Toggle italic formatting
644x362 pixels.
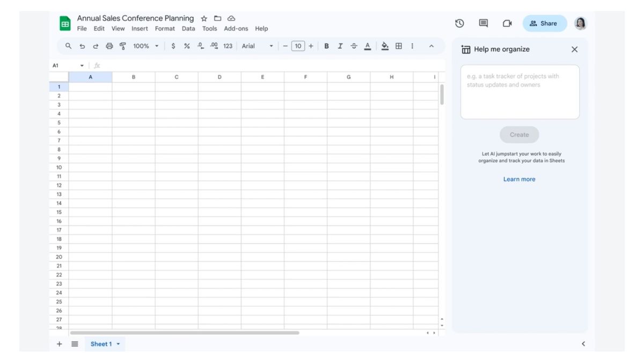[340, 46]
